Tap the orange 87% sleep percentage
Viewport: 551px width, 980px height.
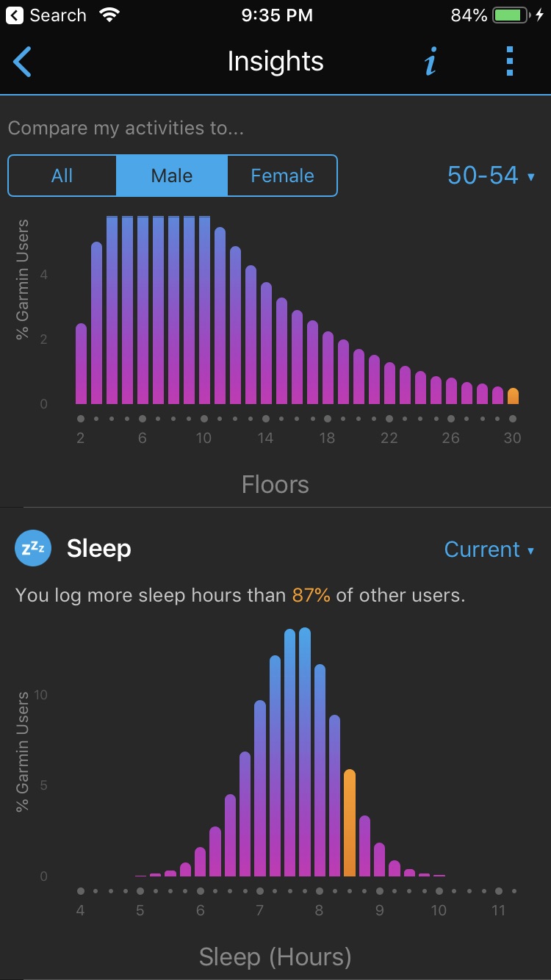click(311, 595)
